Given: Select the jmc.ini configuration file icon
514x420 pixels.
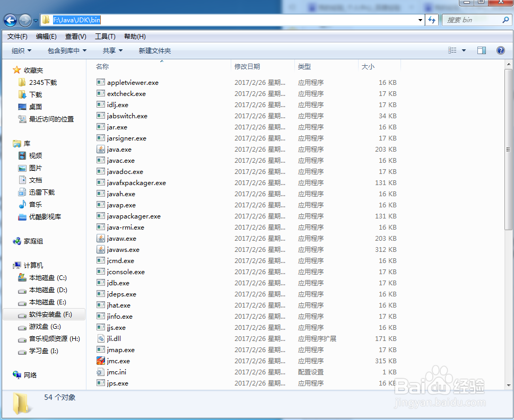Looking at the screenshot, I should (x=101, y=372).
